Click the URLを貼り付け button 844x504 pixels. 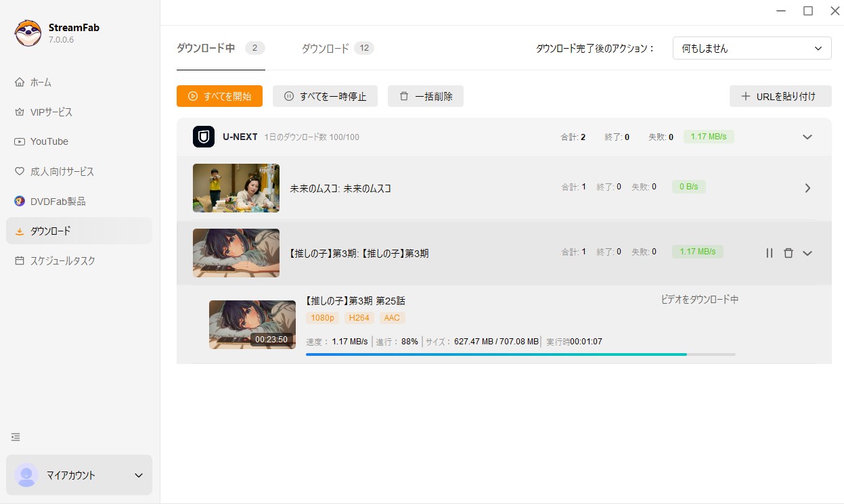click(780, 96)
